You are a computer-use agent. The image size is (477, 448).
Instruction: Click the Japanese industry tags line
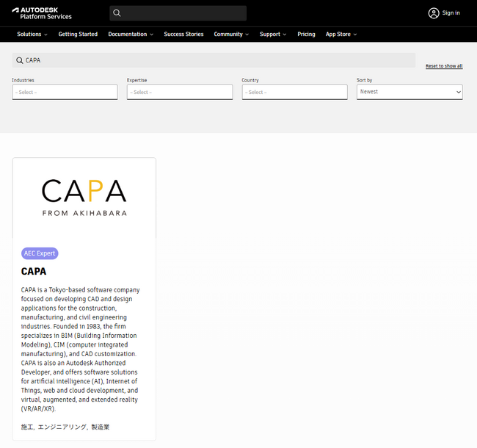coord(65,427)
